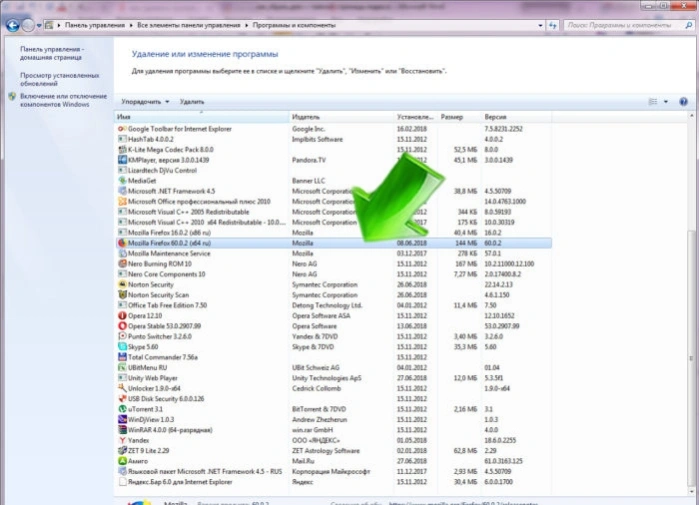The height and width of the screenshot is (505, 699).
Task: Sort list by Имя column header
Action: click(201, 117)
